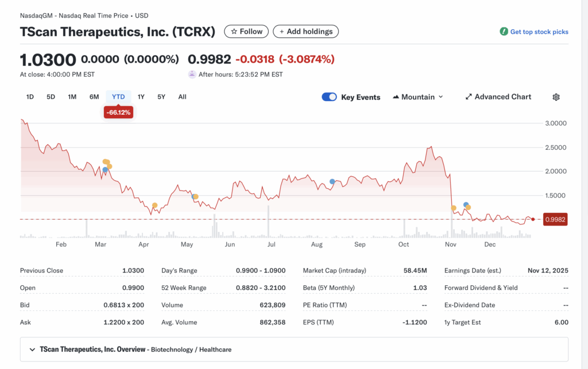Click the -66.12% YTD change badge
The width and height of the screenshot is (588, 369).
[118, 112]
